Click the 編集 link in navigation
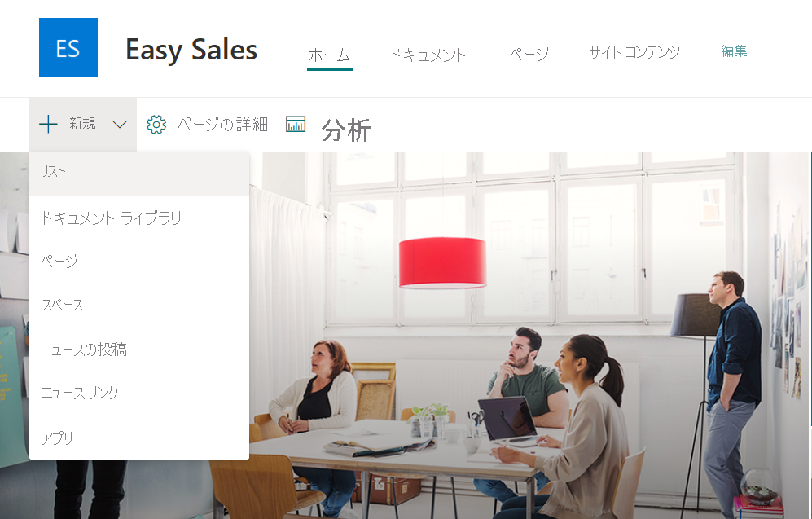 point(734,51)
